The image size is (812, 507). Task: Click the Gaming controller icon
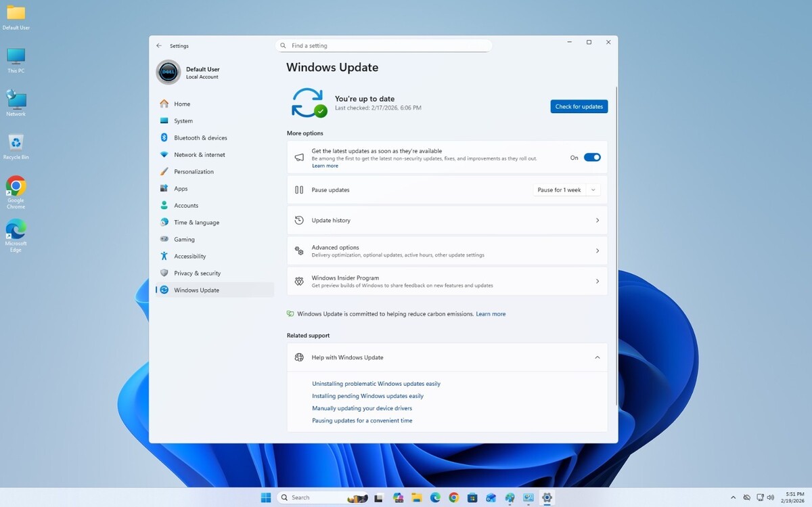click(x=164, y=239)
